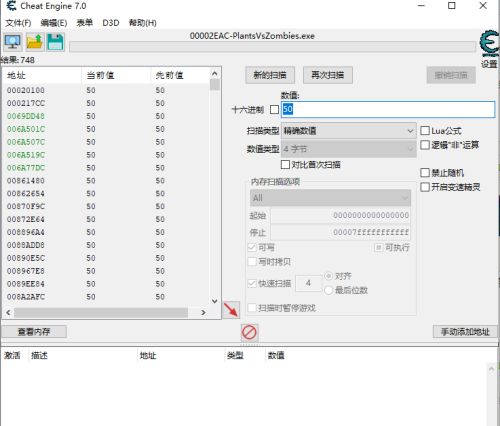This screenshot has height=426, width=500.
Task: Select address 000217CC in results
Action: (26, 103)
